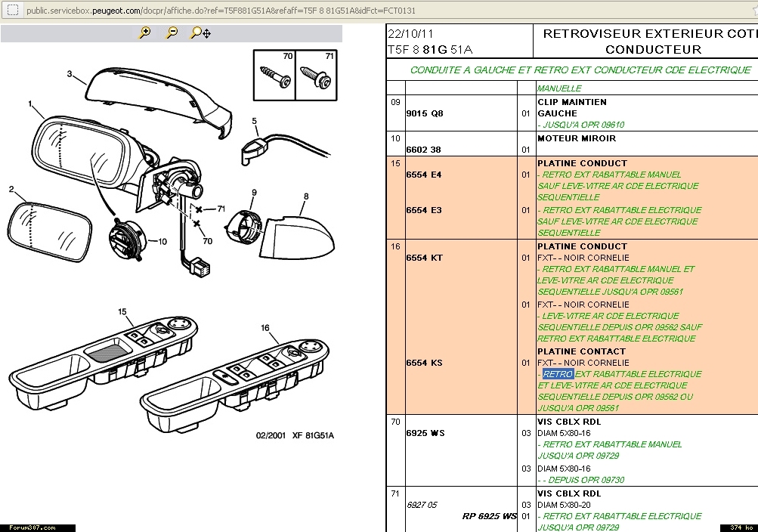Click part number 6554 E4
The image size is (758, 532).
point(423,175)
